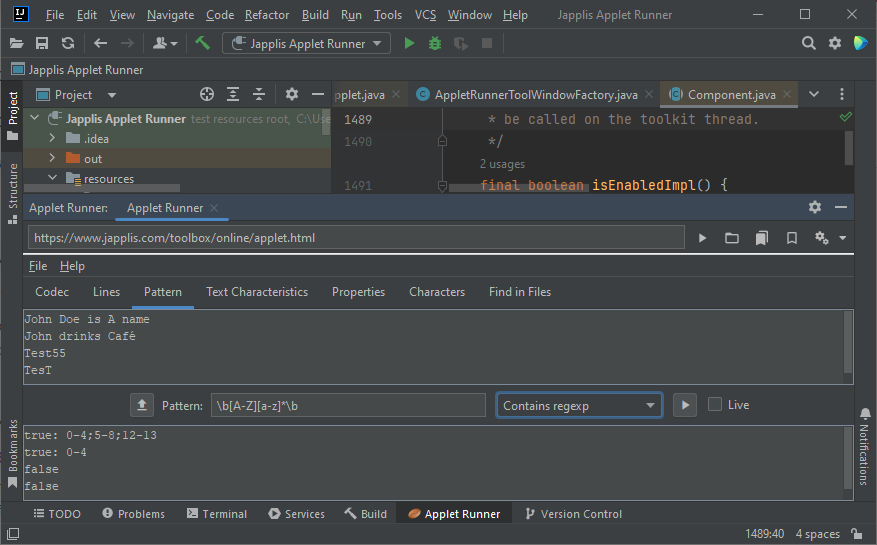Switch to the Lines tab
The image size is (877, 545).
[x=106, y=292]
